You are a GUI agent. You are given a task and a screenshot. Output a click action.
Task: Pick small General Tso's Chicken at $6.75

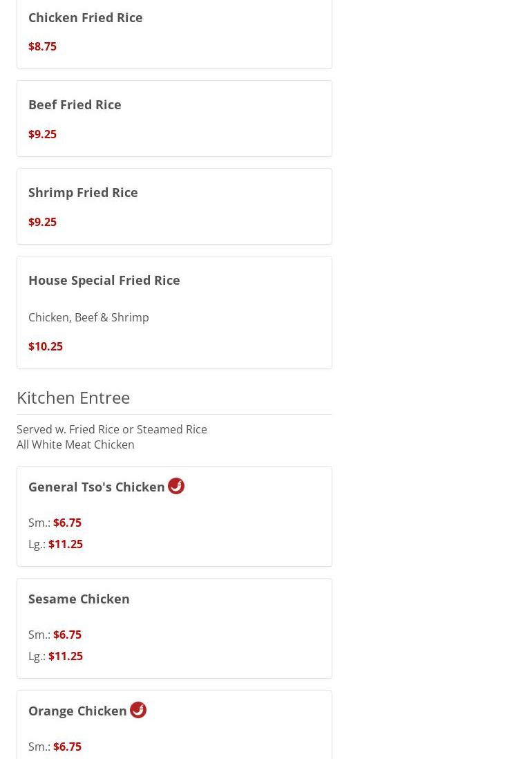click(55, 523)
